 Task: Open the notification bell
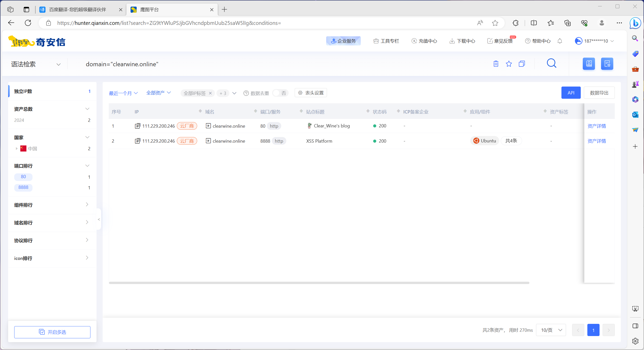560,41
